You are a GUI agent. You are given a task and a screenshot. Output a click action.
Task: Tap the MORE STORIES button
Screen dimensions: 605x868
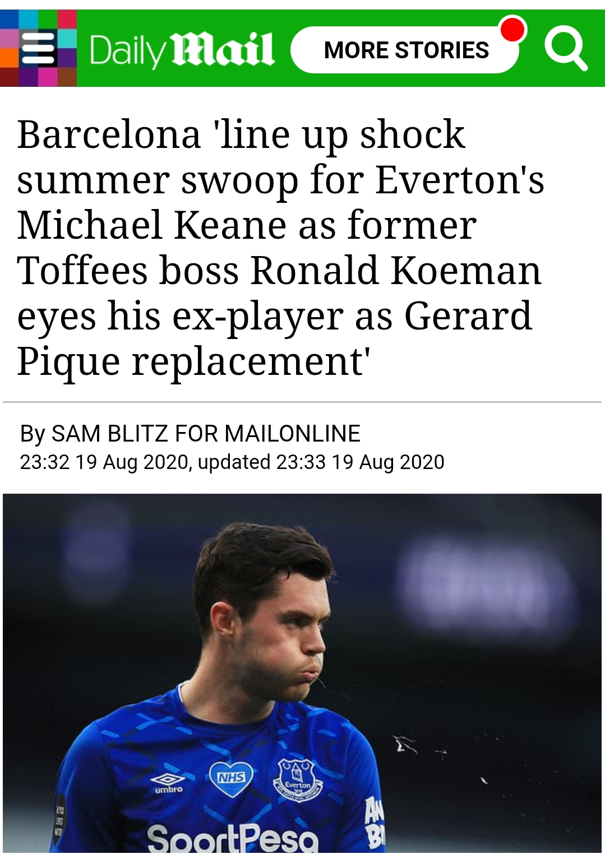(405, 50)
